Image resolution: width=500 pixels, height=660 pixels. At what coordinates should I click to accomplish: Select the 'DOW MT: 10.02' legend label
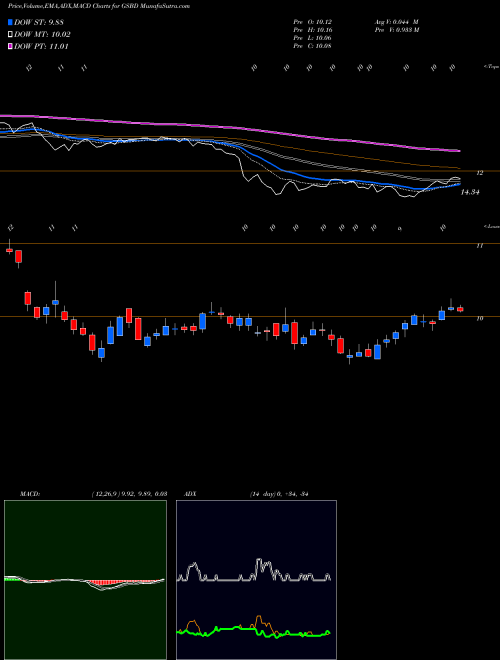42,35
